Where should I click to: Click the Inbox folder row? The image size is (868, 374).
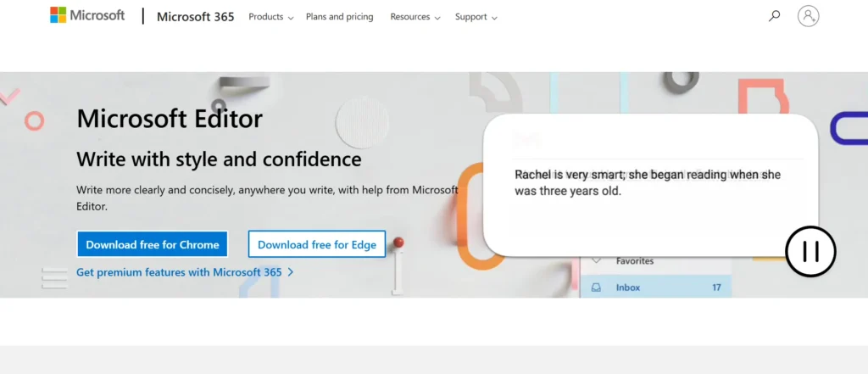tap(655, 287)
